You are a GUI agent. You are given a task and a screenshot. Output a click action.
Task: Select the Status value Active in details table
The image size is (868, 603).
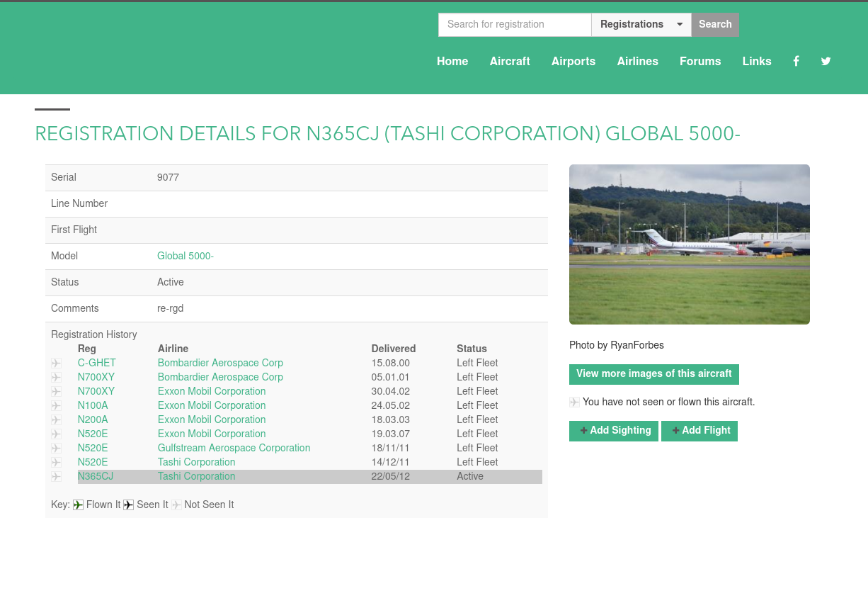[x=171, y=282]
